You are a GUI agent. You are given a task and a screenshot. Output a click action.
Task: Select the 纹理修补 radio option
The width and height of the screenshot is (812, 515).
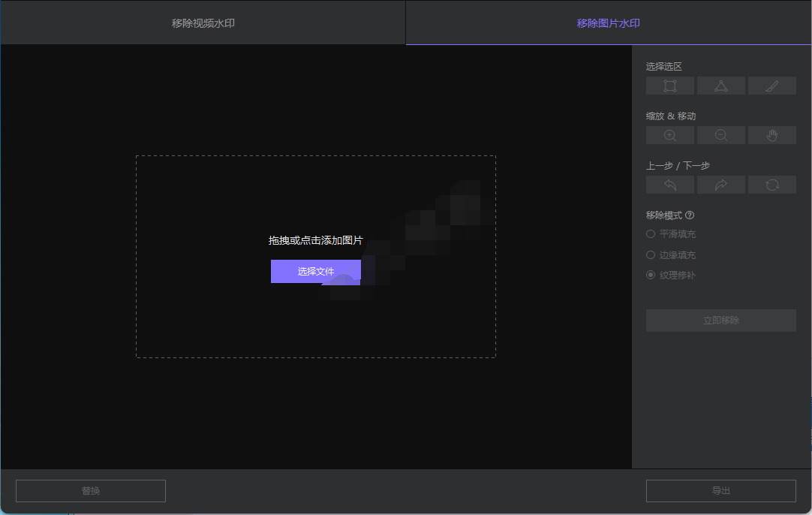coord(651,276)
